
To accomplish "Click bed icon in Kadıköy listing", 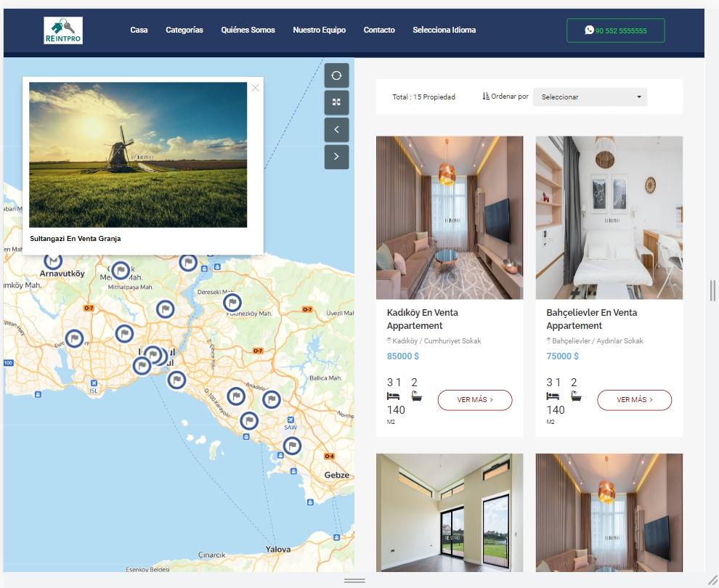I will point(393,396).
